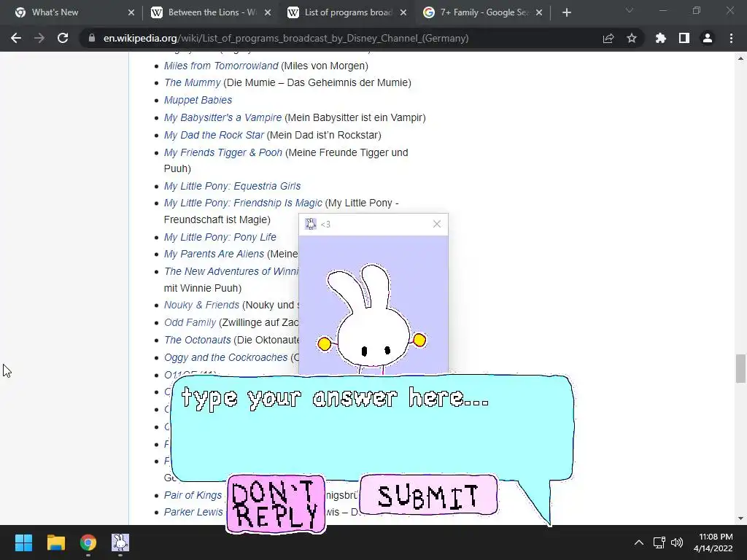Image resolution: width=747 pixels, height=560 pixels.
Task: Open the Pair of Kings link
Action: [193, 495]
